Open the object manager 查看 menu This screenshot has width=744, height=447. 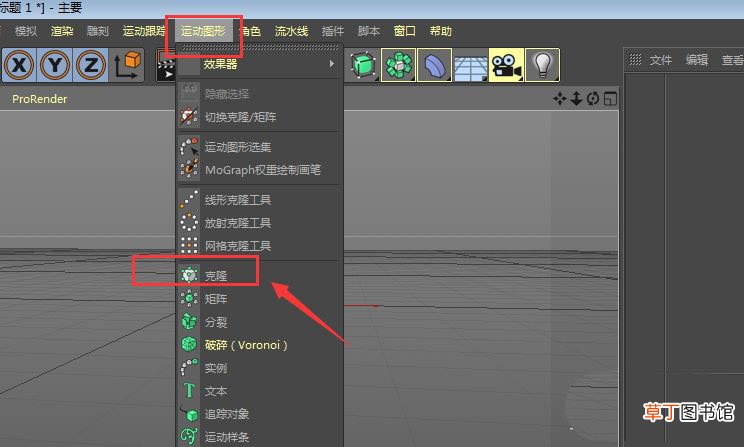point(733,60)
